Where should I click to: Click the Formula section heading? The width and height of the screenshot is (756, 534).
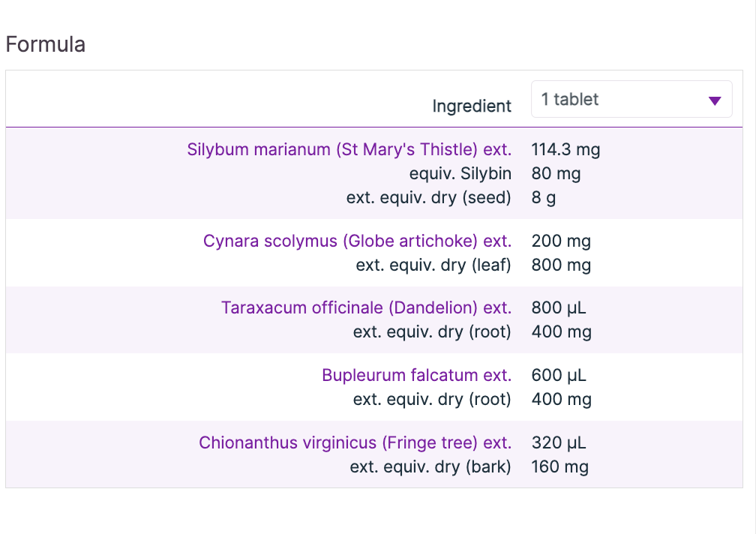[45, 44]
